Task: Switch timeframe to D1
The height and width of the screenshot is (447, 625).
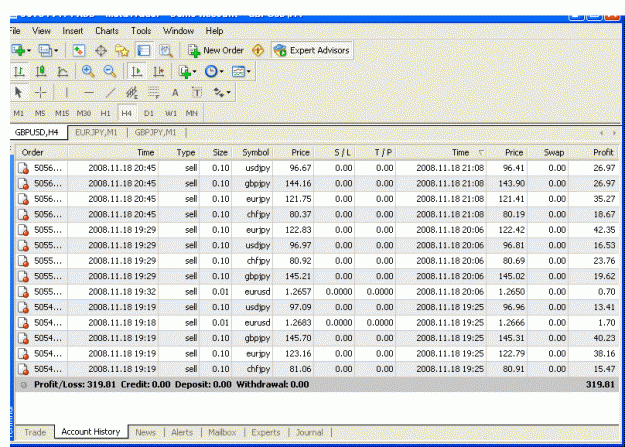Action: click(149, 113)
